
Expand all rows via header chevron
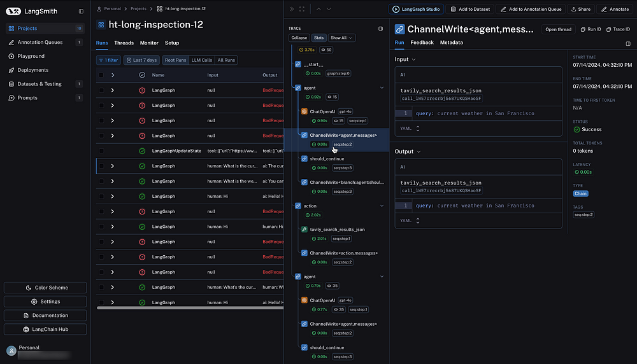[x=113, y=75]
